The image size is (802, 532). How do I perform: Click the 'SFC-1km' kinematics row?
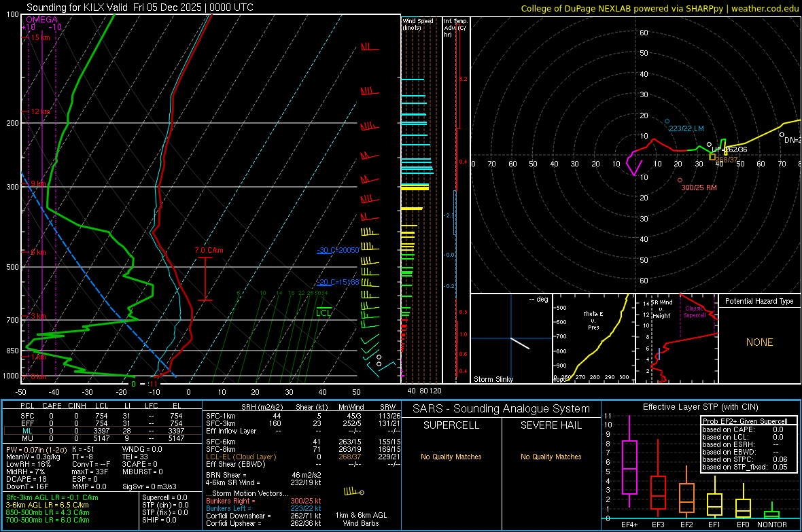coord(303,416)
